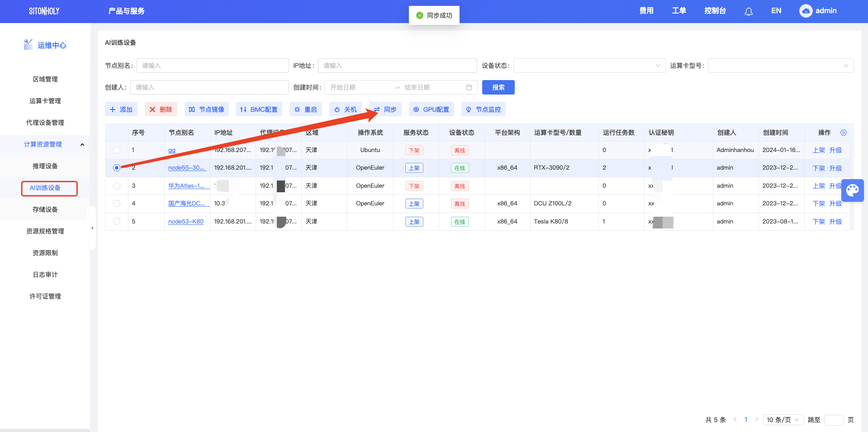Open the 运算卡型号 dropdown

pyautogui.click(x=781, y=66)
